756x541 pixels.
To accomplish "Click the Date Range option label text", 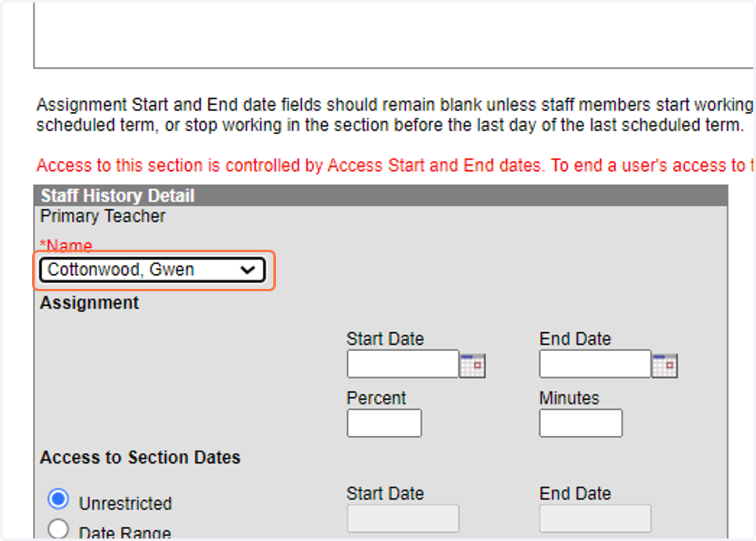I will 125,533.
